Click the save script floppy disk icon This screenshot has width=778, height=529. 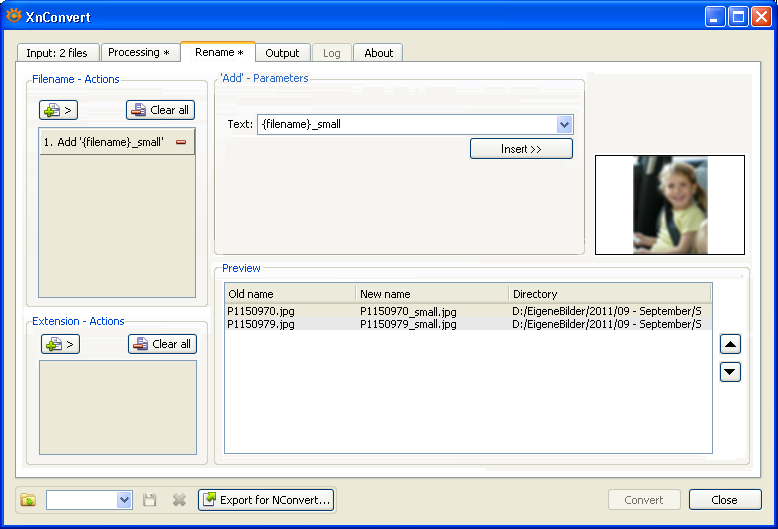point(150,500)
